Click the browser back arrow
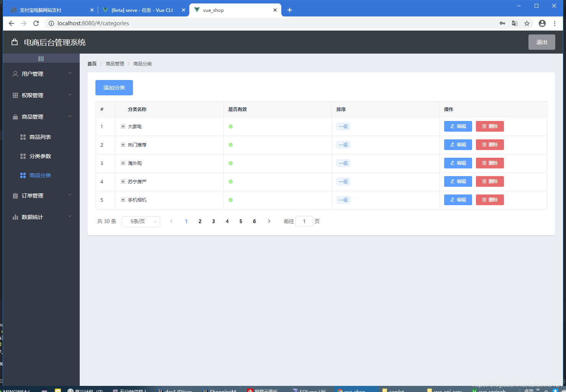This screenshot has width=566, height=392. (x=11, y=23)
